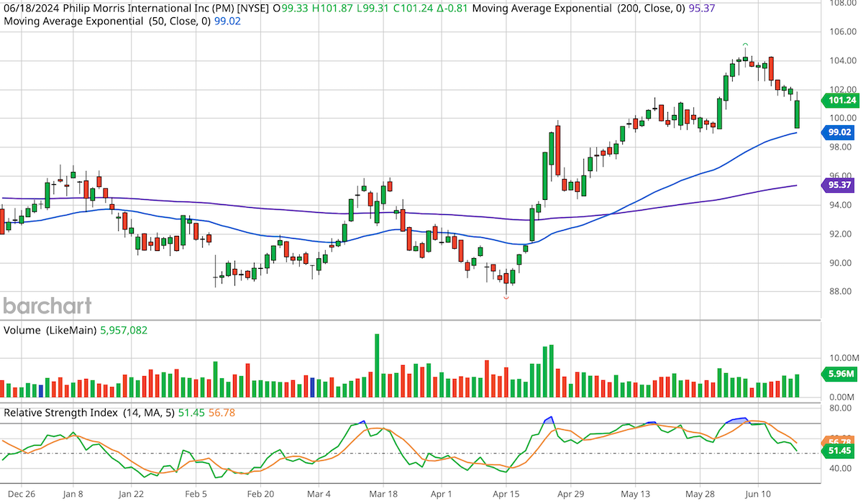Select the Apr 15 label on the time axis
Screen dimensions: 863x504
coord(505,495)
